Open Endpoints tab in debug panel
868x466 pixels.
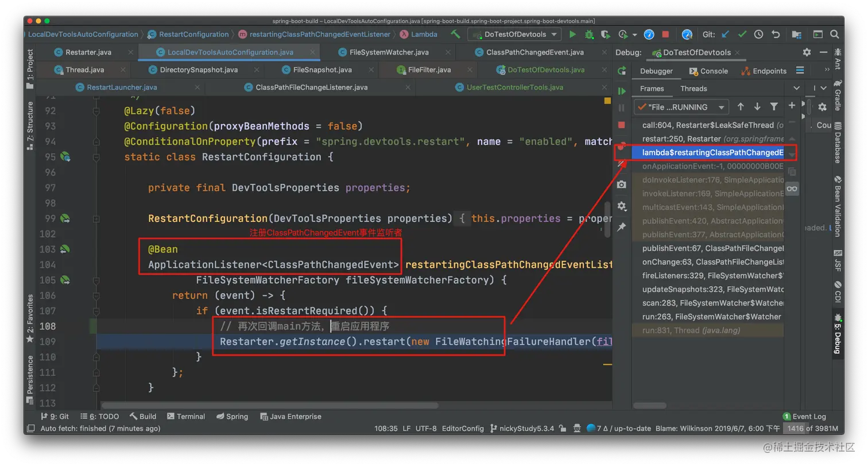(764, 71)
